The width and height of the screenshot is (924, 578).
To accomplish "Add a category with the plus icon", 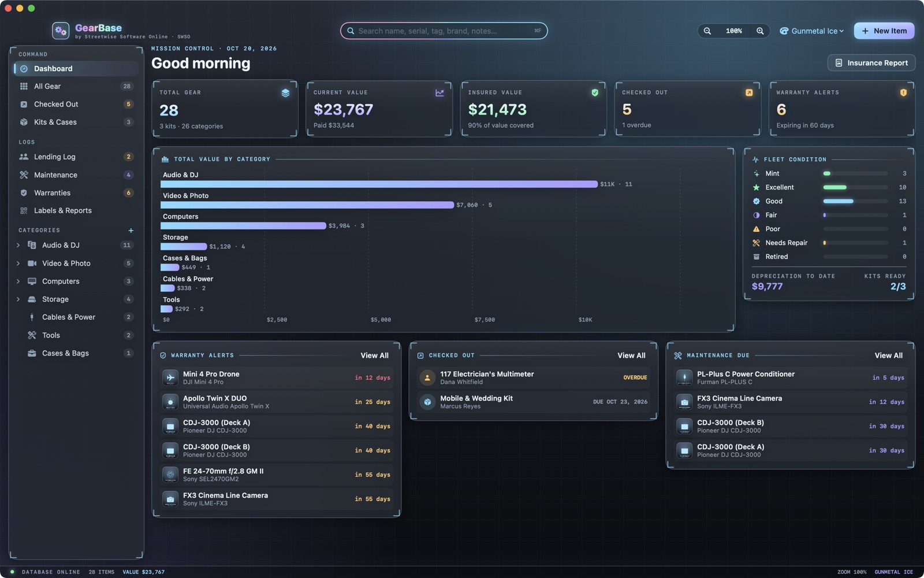I will (131, 231).
